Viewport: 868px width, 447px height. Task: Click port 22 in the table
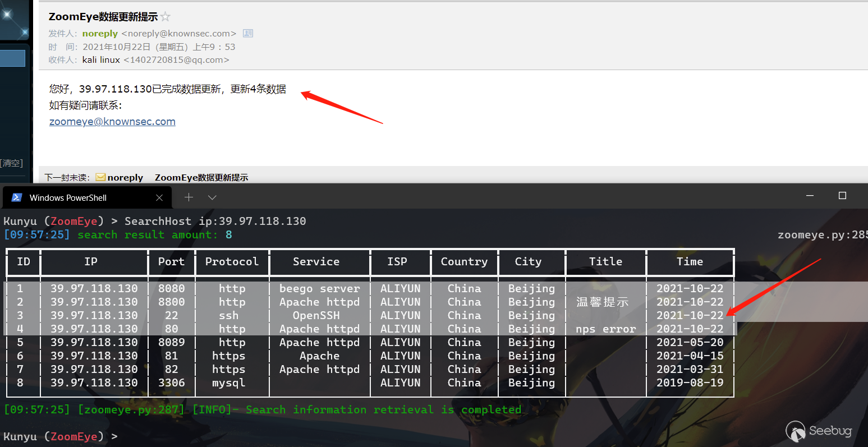pos(172,315)
